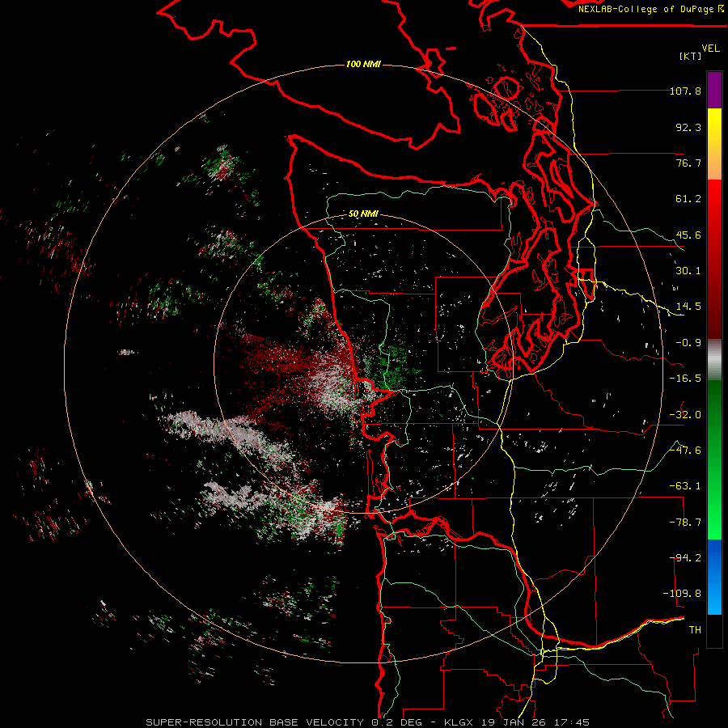Click the TH label on the legend
The image size is (728, 728).
coord(695,629)
